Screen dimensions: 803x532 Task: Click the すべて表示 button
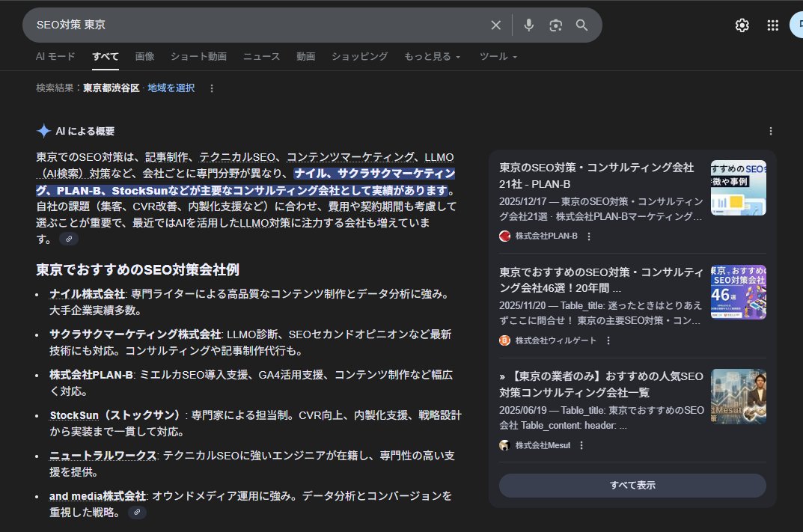pyautogui.click(x=632, y=485)
